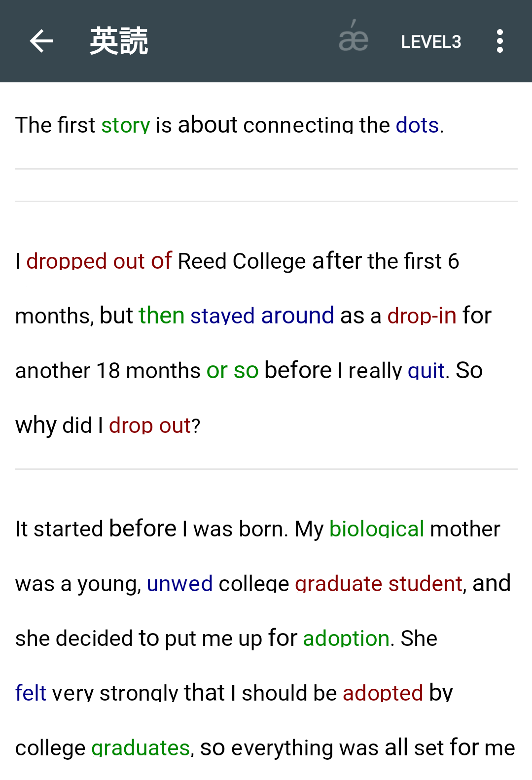Tap the green phrase 'or so'

233,370
